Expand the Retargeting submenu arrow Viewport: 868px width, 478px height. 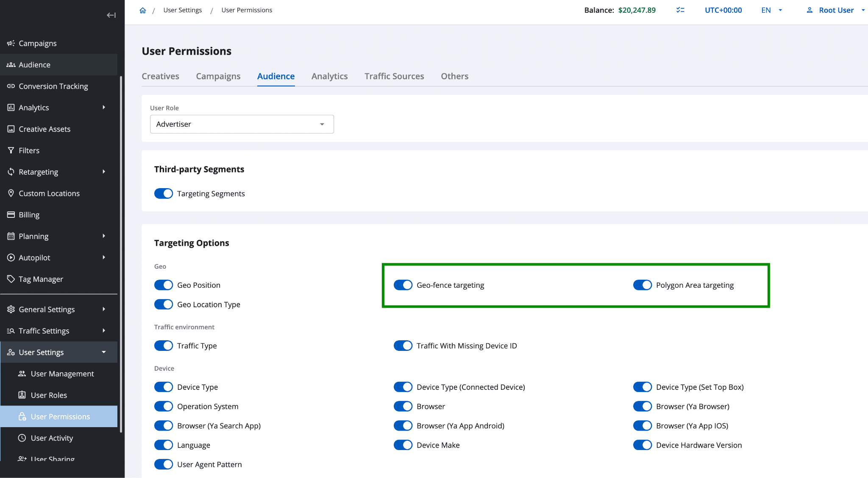click(x=104, y=172)
